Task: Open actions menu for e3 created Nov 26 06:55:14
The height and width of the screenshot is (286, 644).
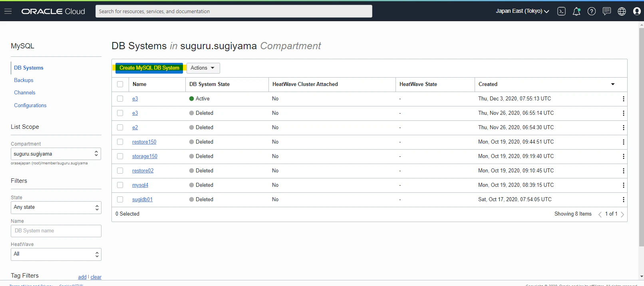Action: (623, 113)
